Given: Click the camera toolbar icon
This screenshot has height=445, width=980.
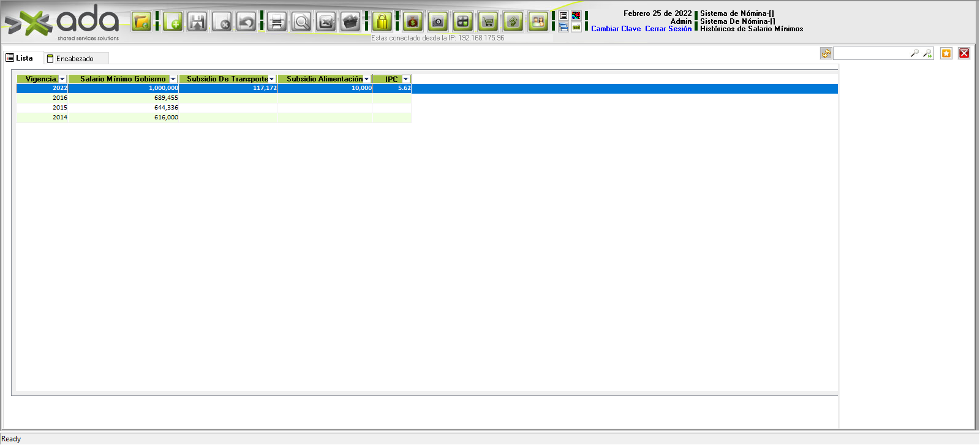Looking at the screenshot, I should click(x=438, y=22).
